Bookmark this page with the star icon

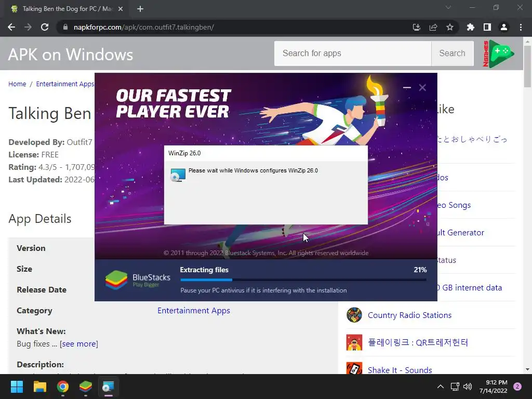450,27
